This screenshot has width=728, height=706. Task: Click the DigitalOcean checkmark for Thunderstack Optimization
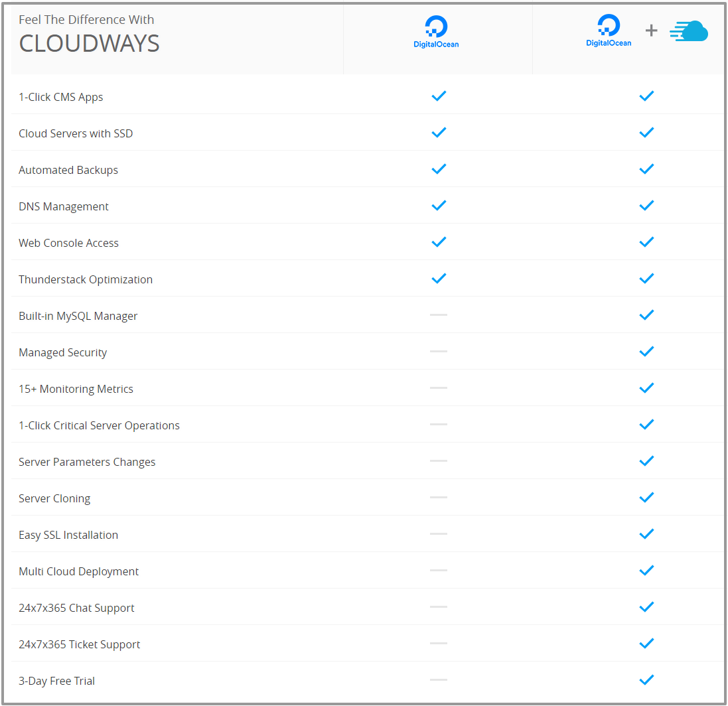tap(439, 279)
